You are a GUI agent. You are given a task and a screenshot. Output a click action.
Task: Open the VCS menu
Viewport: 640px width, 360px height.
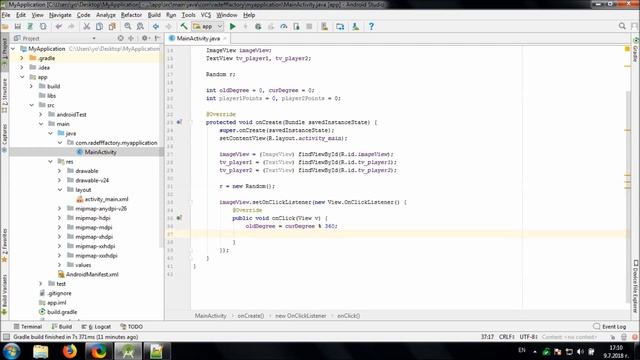[206, 15]
